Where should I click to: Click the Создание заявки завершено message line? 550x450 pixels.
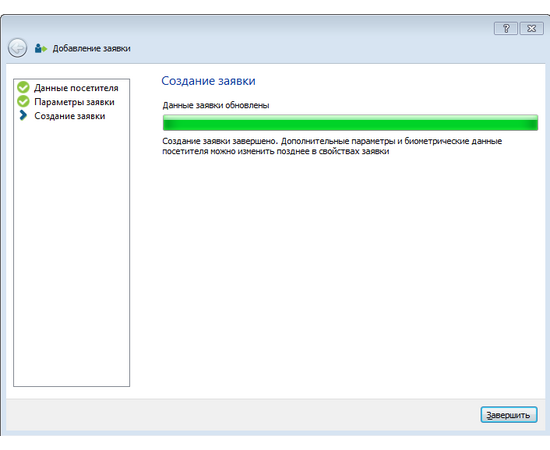point(332,141)
